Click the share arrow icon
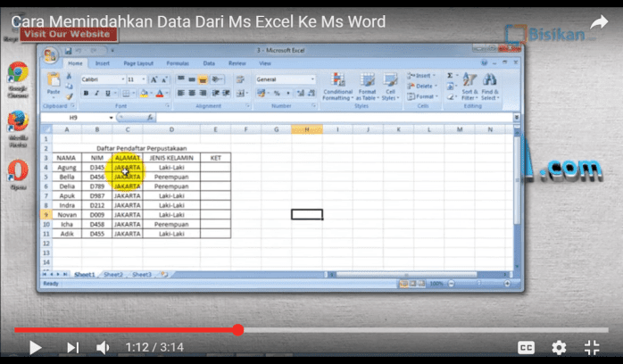Screen dimensions: 623x364 click(598, 22)
